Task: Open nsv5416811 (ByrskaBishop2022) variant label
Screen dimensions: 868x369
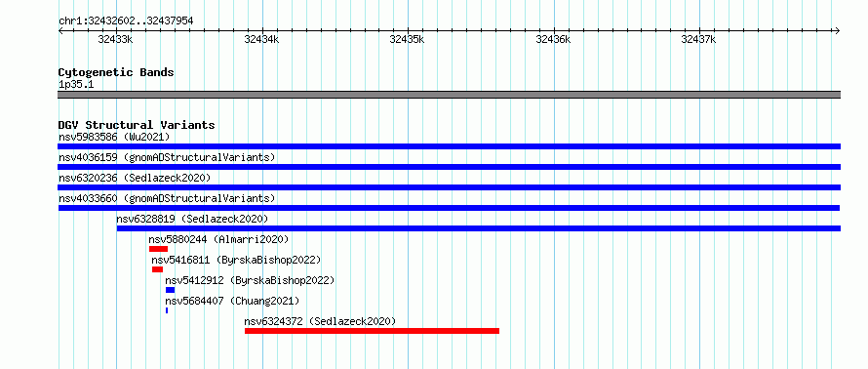Action: pos(236,260)
